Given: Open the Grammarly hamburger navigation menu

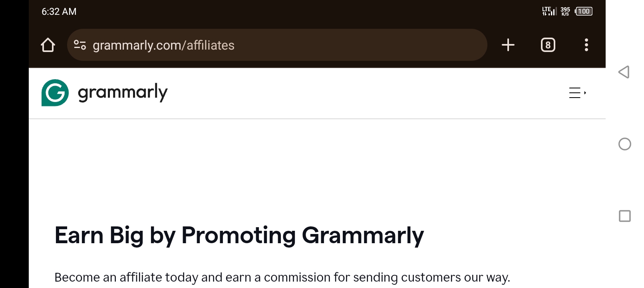Looking at the screenshot, I should point(574,93).
